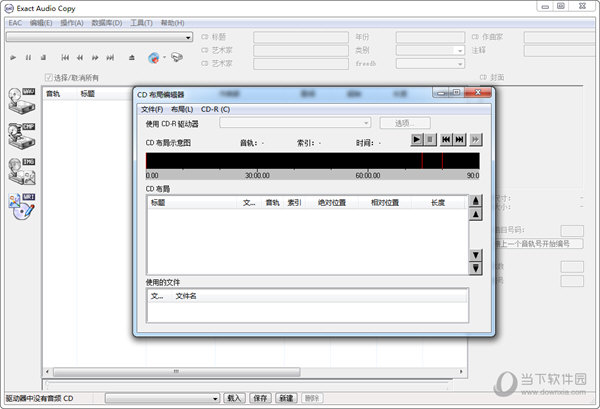Open the drive selection dropdown at top
Image resolution: width=600 pixels, height=409 pixels.
(188, 37)
